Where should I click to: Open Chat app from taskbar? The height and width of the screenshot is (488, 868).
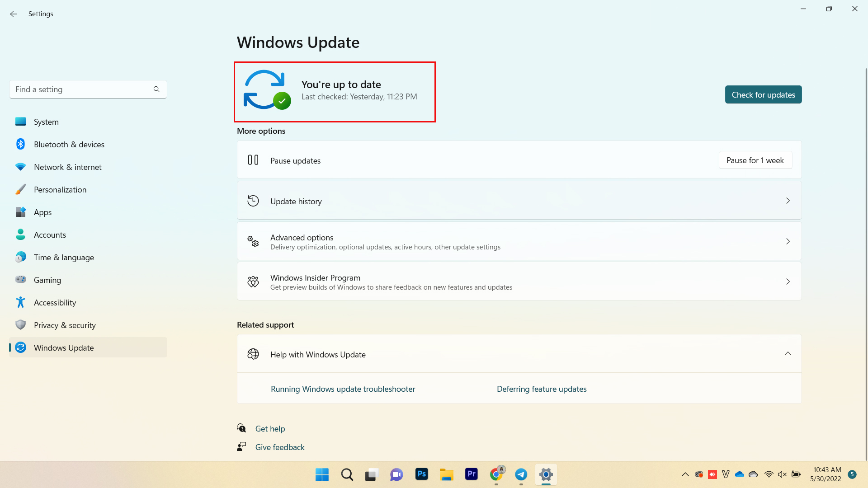pyautogui.click(x=396, y=474)
